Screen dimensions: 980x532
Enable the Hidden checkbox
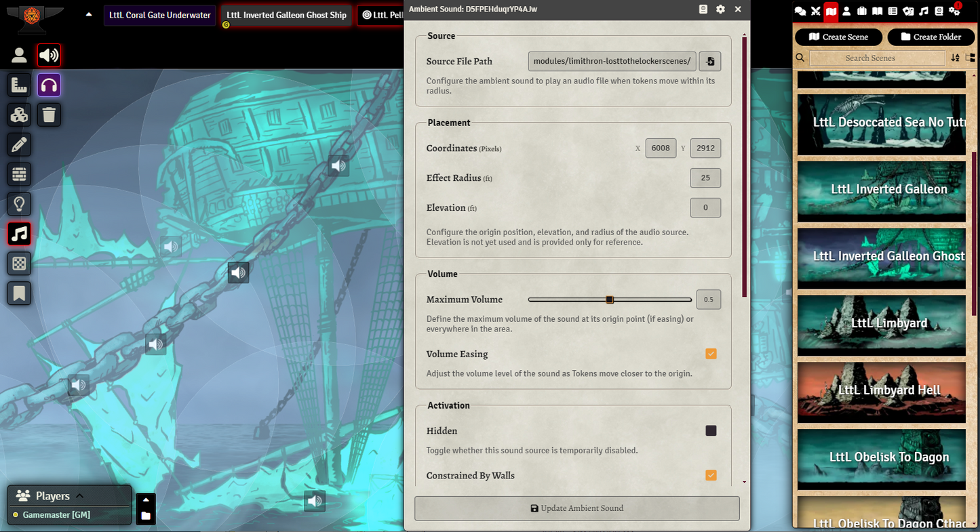coord(711,431)
